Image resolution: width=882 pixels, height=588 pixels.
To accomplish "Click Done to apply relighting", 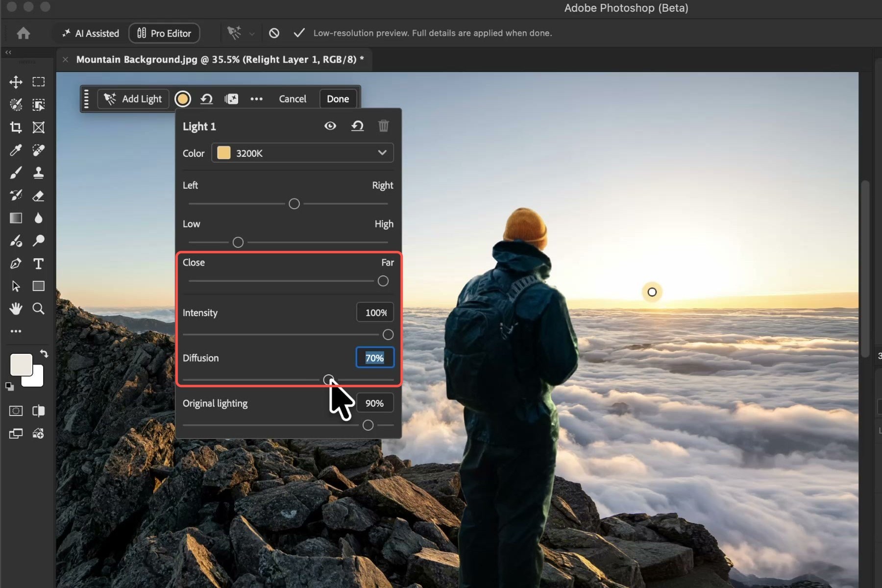I will tap(338, 99).
